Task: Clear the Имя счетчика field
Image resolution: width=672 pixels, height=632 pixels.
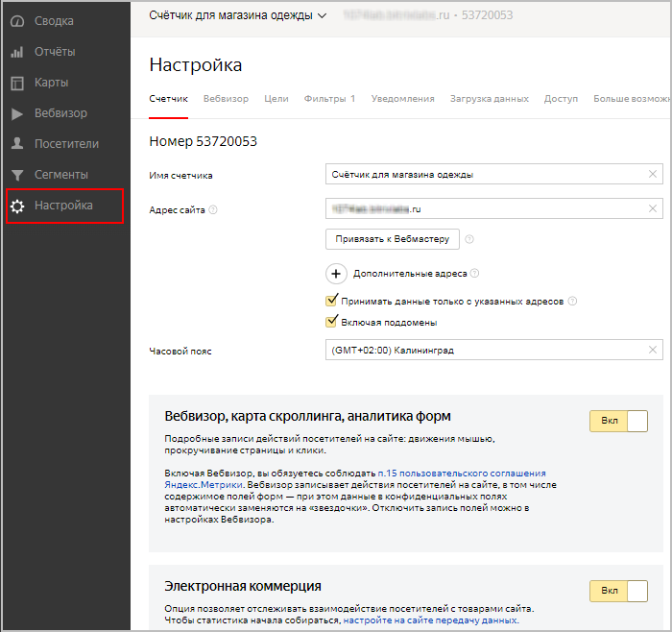Action: pyautogui.click(x=652, y=174)
